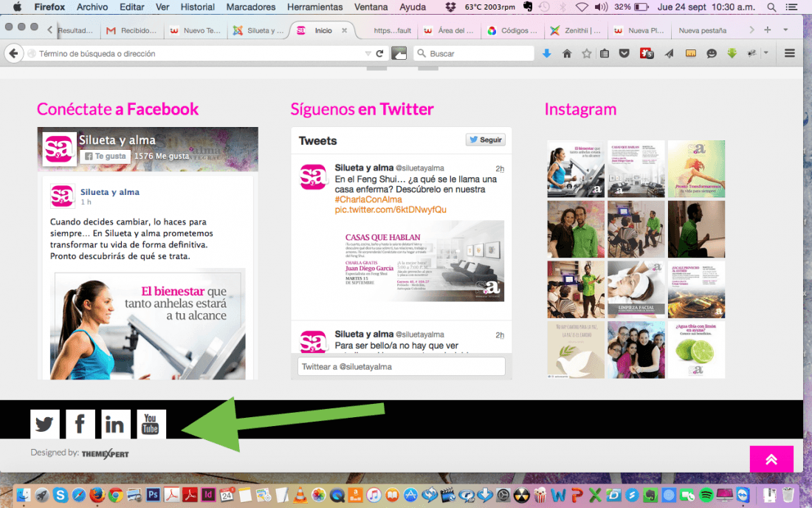Open Skype from the Dock

[60, 495]
